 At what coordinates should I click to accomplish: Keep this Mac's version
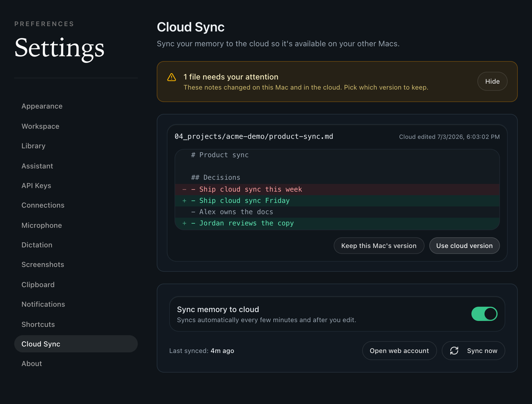(x=379, y=246)
